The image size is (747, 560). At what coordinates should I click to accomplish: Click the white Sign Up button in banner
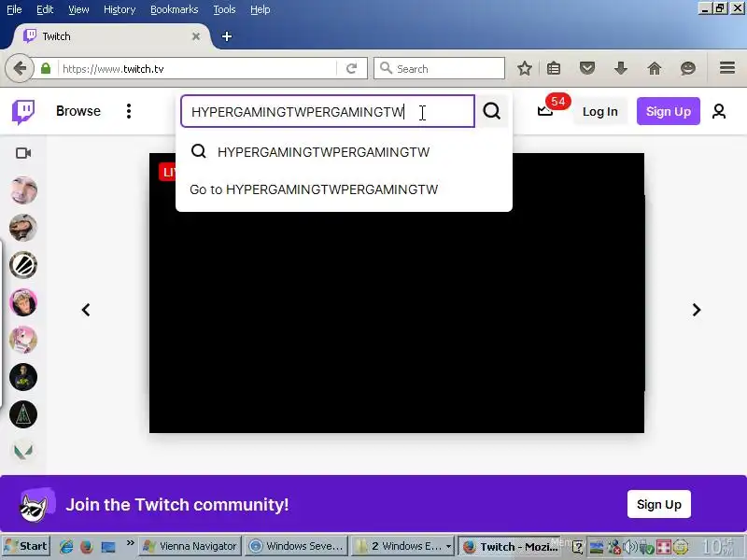659,504
